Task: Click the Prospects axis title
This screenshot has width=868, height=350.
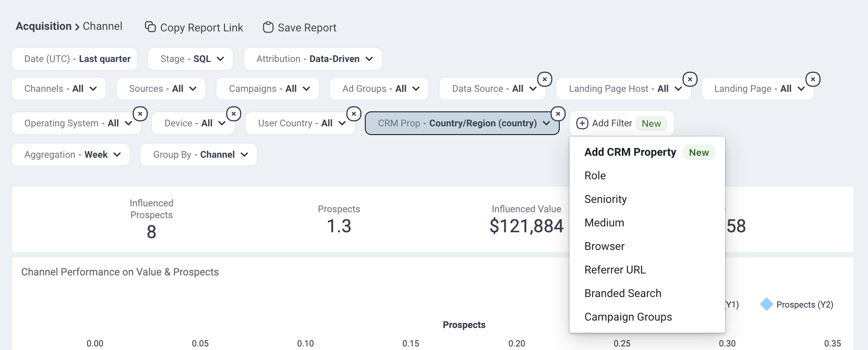Action: click(x=464, y=325)
